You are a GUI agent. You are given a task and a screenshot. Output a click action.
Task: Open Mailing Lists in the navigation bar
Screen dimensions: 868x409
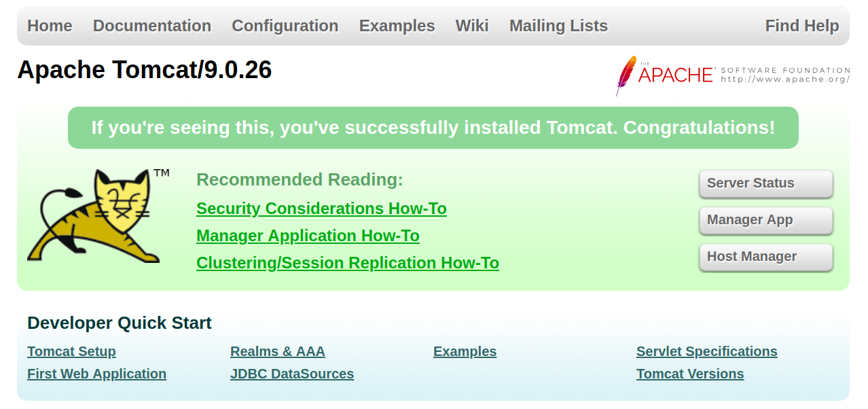point(558,26)
